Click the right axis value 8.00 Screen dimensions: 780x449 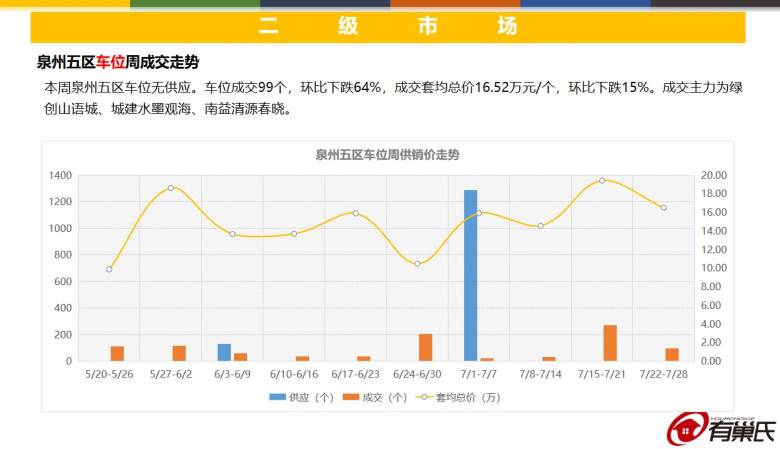[711, 286]
